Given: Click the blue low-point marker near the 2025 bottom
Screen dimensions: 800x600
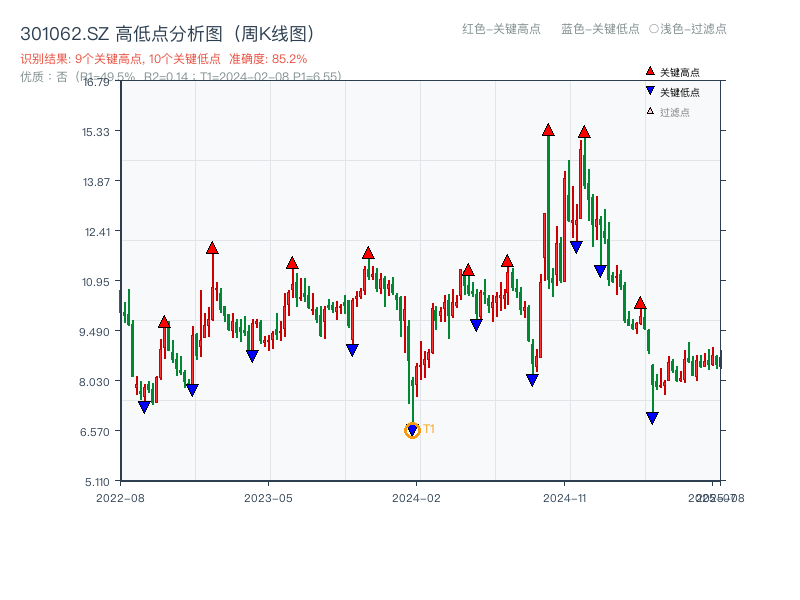Looking at the screenshot, I should pyautogui.click(x=652, y=418).
